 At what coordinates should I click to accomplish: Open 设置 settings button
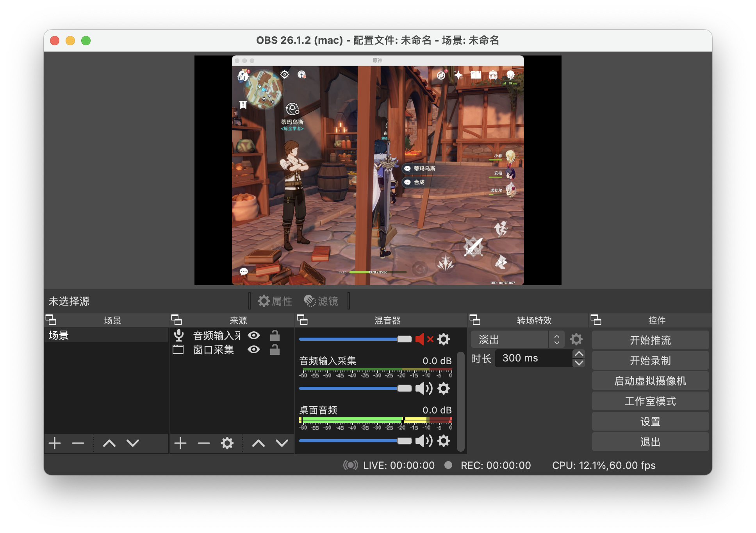tap(650, 421)
